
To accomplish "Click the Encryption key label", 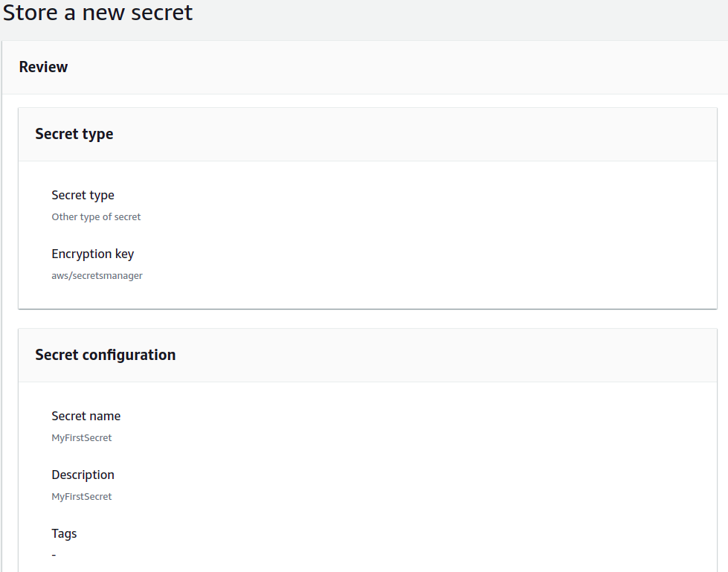I will [x=92, y=254].
